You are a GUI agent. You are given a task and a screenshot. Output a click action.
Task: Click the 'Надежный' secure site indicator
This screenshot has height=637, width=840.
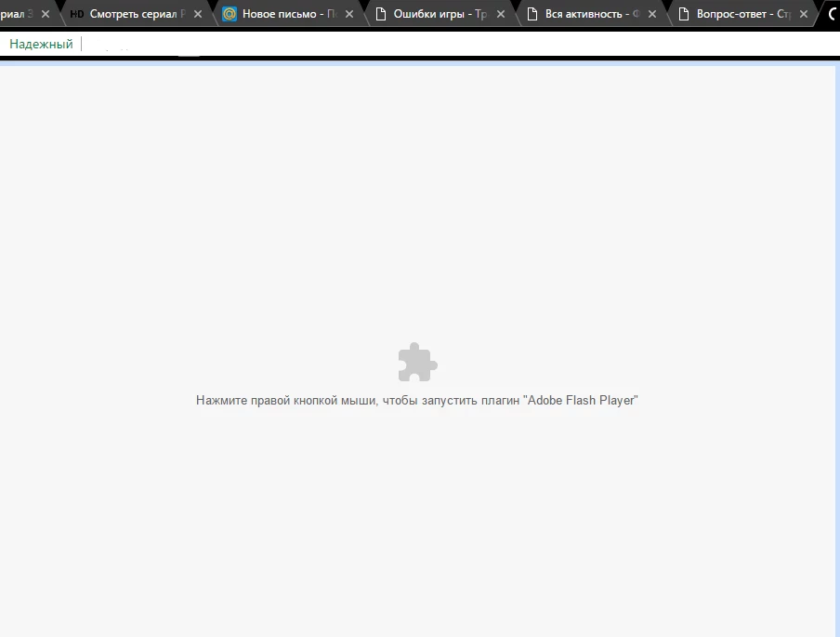point(41,44)
